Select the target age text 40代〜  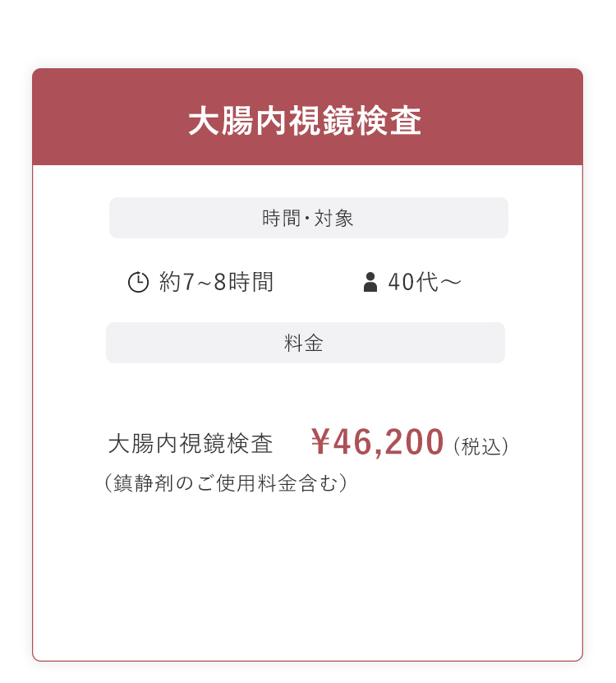pyautogui.click(x=425, y=282)
